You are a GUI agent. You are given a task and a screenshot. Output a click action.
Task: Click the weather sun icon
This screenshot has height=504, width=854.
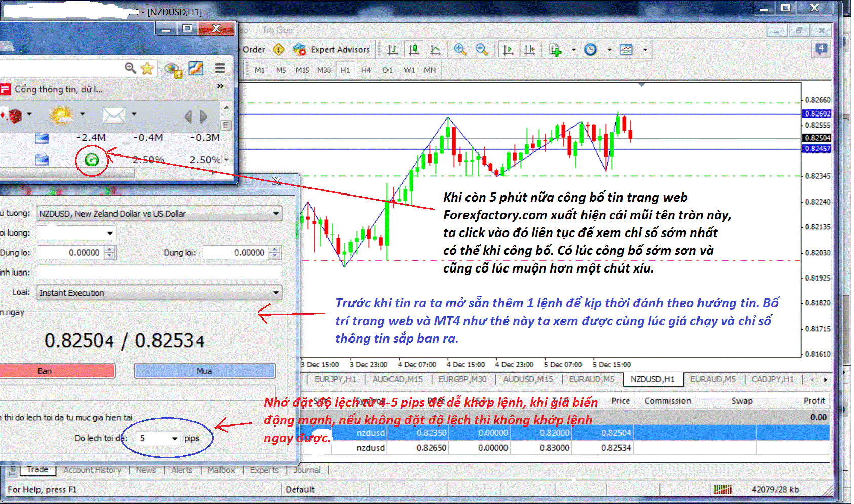[x=62, y=116]
